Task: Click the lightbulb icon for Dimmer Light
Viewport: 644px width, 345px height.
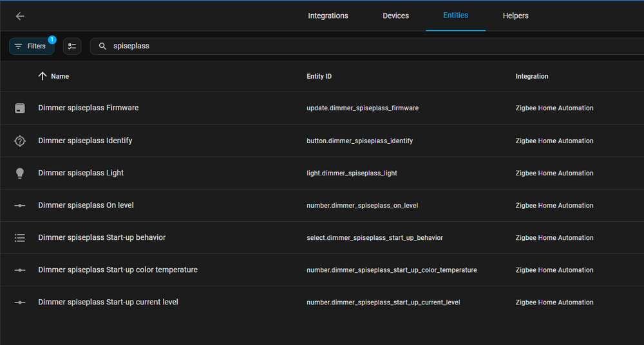Action: [x=20, y=173]
